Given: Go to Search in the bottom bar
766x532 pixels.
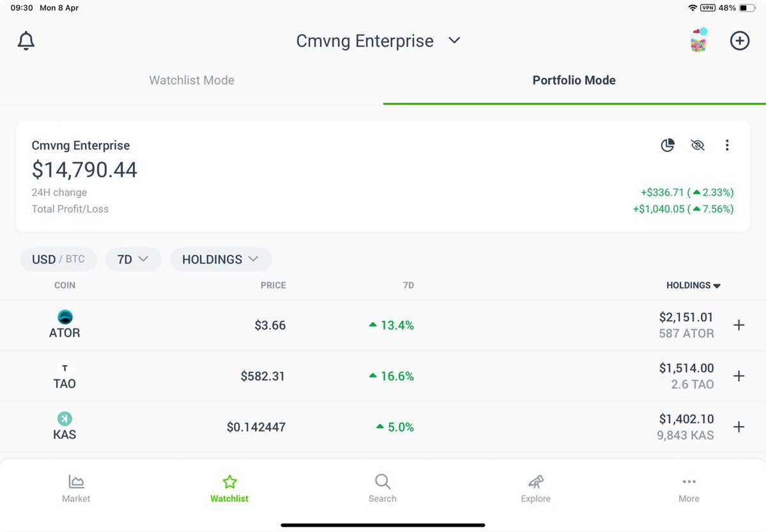Looking at the screenshot, I should click(x=383, y=489).
